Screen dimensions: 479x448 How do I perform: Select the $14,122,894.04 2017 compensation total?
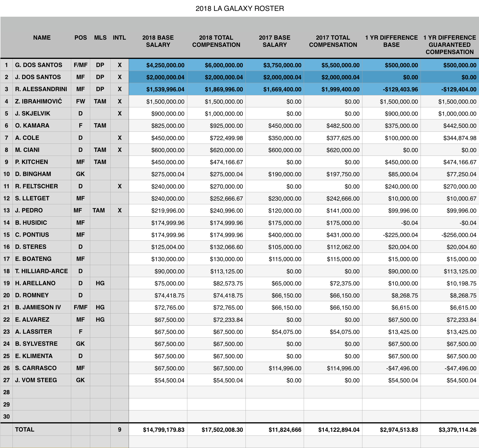(333, 429)
